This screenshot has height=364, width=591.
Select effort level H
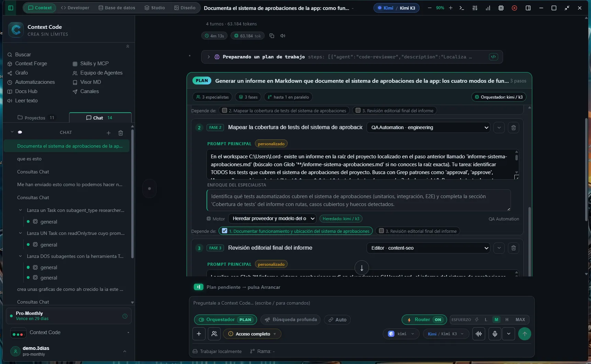coord(507,320)
